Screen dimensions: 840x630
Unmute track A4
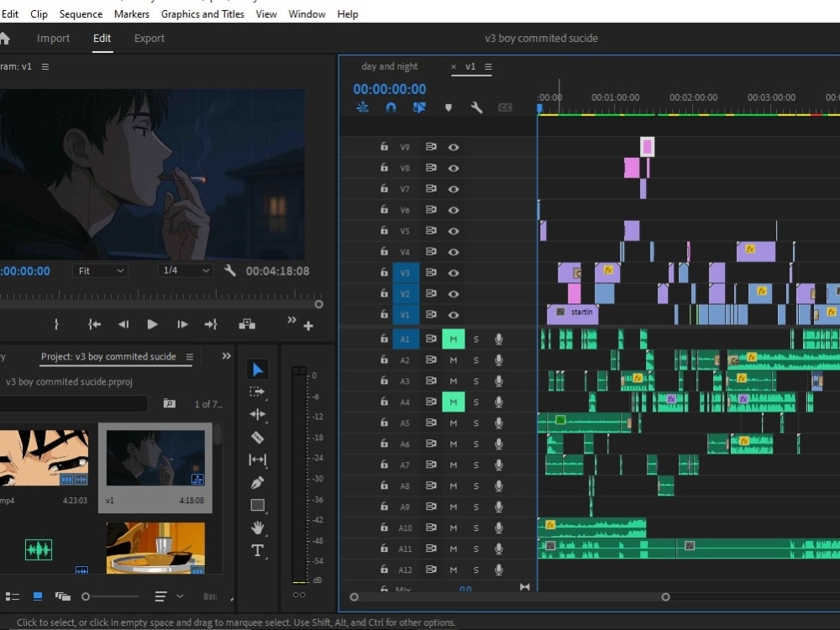454,402
